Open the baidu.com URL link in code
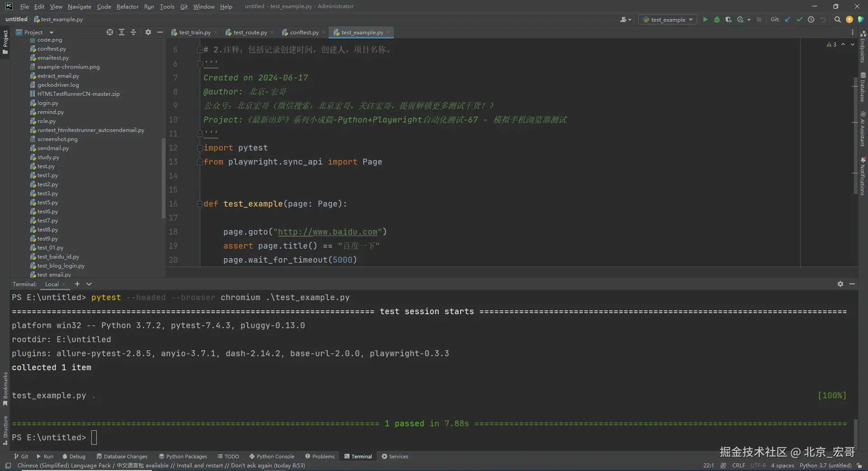Image resolution: width=868 pixels, height=471 pixels. click(x=327, y=232)
